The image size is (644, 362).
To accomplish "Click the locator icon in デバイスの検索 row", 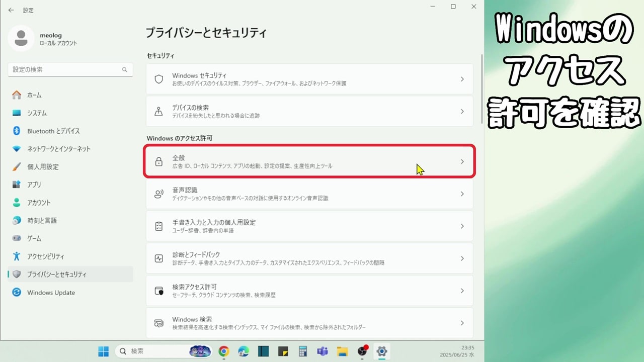I will [x=159, y=111].
